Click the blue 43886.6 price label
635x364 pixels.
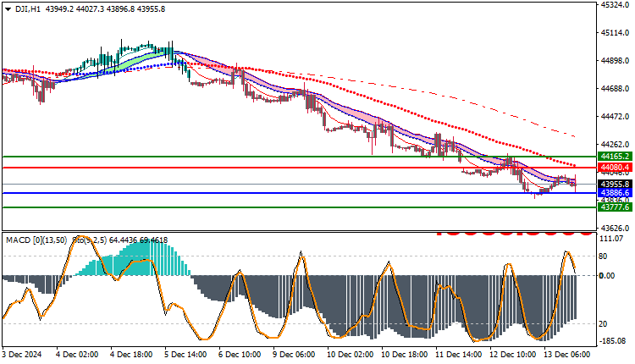tap(616, 193)
